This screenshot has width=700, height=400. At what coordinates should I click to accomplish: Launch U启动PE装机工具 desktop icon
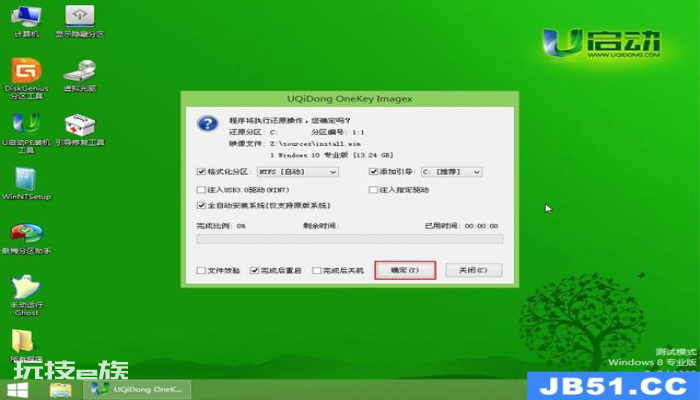tap(26, 133)
